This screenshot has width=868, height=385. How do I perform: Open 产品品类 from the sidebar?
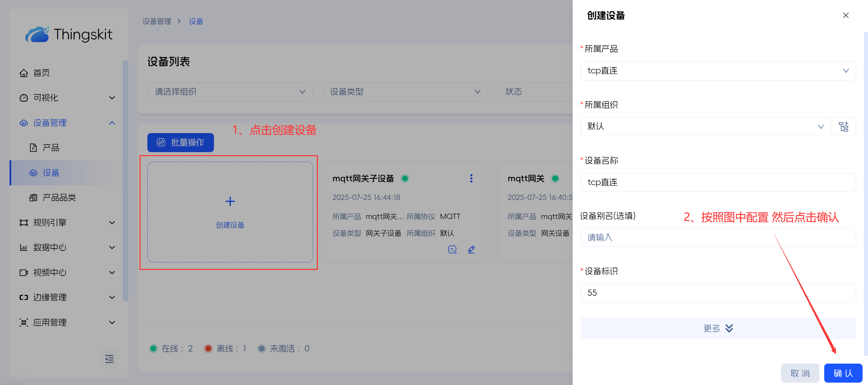tap(59, 198)
